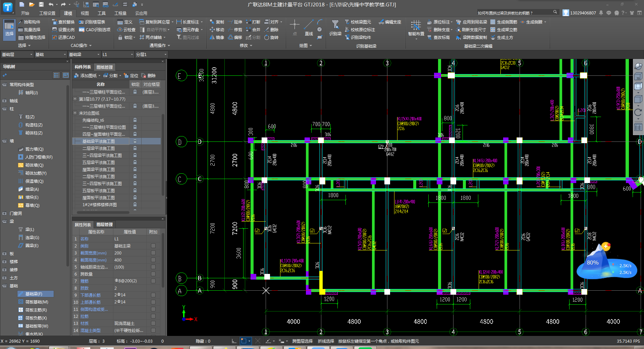Click the 箍筋 value Φ8@200(2) cell
Screen dimensions: 644x349
(129, 281)
